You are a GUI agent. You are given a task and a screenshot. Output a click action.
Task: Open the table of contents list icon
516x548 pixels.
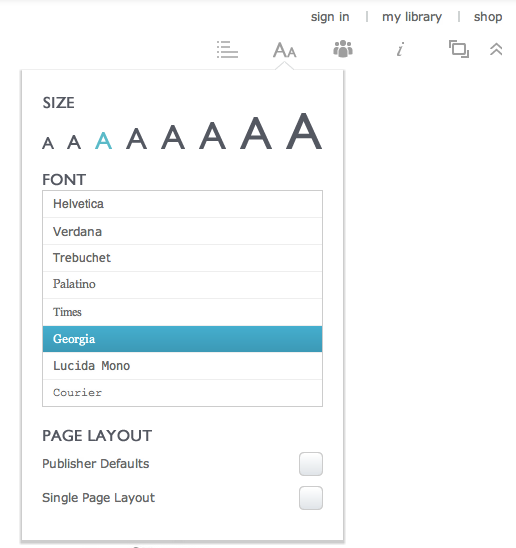(x=227, y=49)
